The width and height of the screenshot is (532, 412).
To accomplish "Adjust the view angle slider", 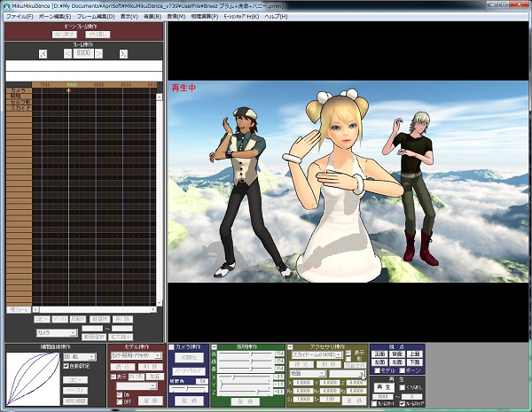I will (189, 389).
